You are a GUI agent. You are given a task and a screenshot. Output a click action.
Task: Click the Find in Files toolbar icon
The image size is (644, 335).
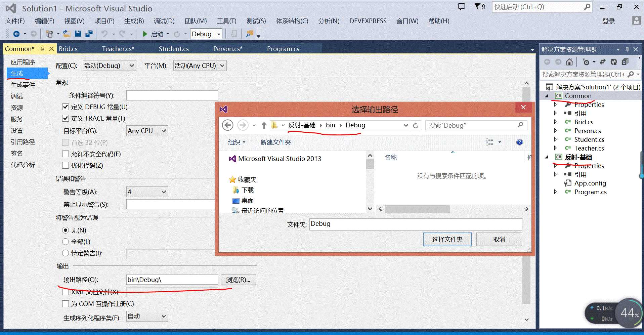click(250, 34)
